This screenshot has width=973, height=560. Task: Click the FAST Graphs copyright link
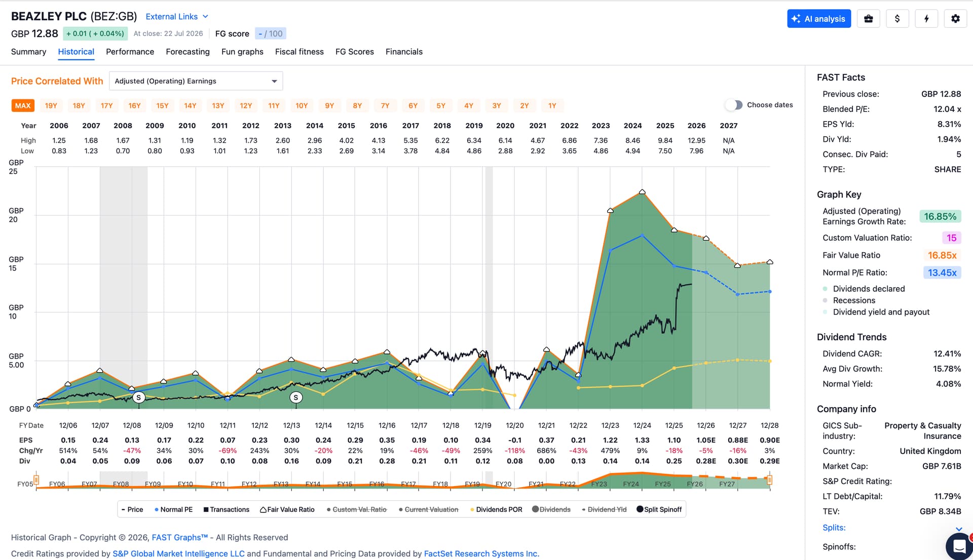[180, 537]
